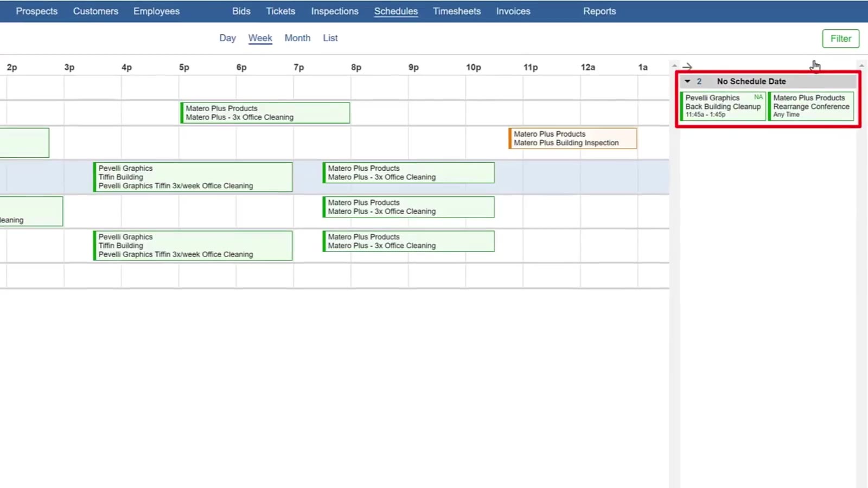868x488 pixels.
Task: Click the No Schedule Date header text
Action: click(x=751, y=81)
